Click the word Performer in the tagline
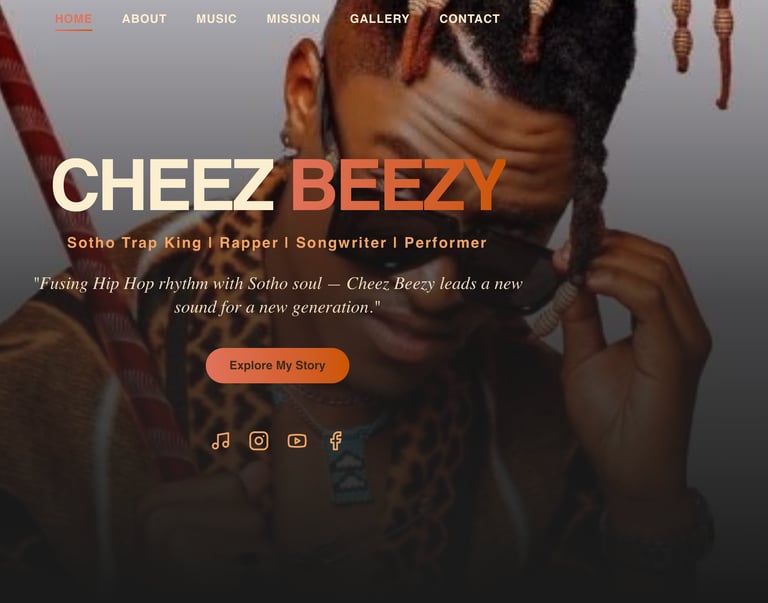The width and height of the screenshot is (768, 603). [x=445, y=242]
